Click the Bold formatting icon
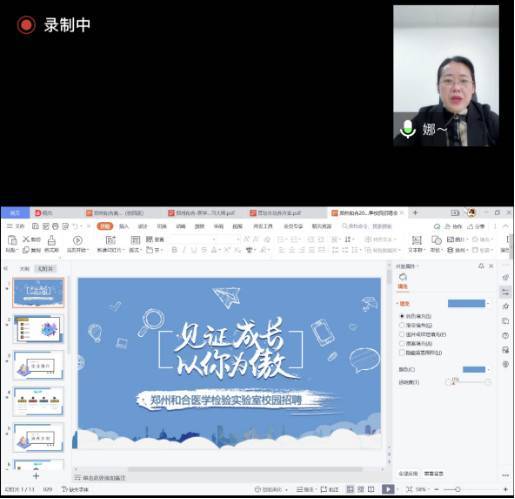The height and width of the screenshot is (499, 515). point(174,250)
